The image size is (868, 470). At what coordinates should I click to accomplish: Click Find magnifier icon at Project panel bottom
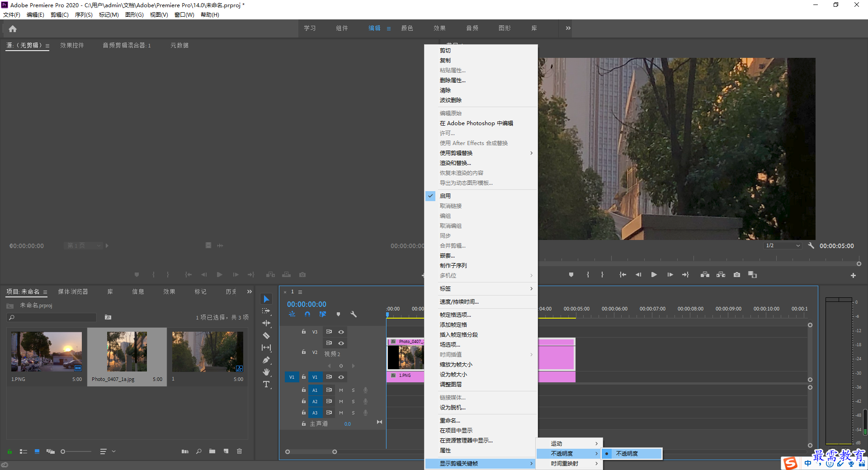198,451
